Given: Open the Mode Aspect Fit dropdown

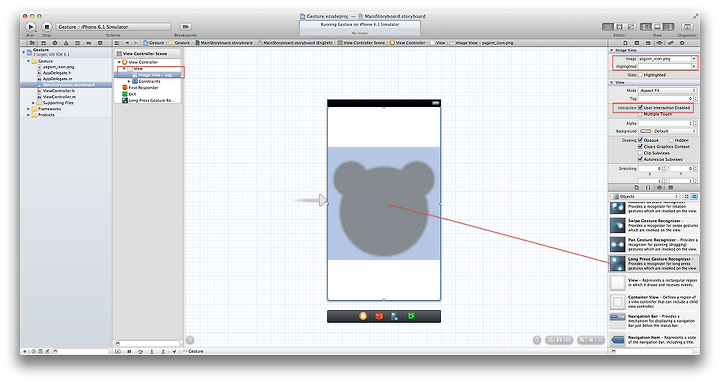Looking at the screenshot, I should pyautogui.click(x=668, y=90).
